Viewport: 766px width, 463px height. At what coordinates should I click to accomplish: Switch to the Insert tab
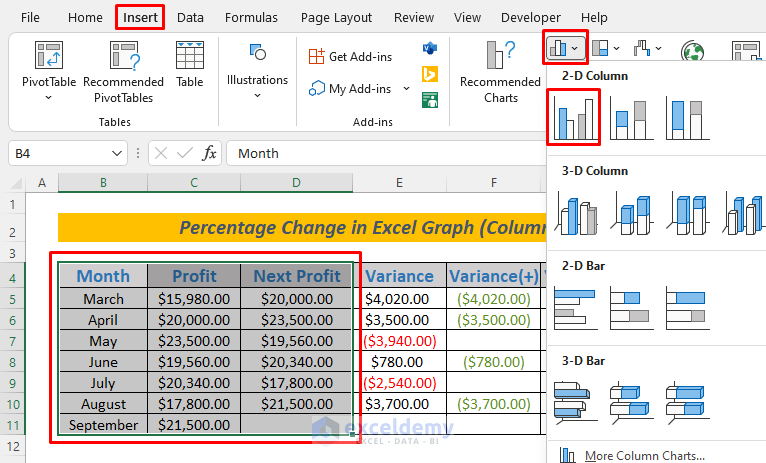click(x=140, y=18)
